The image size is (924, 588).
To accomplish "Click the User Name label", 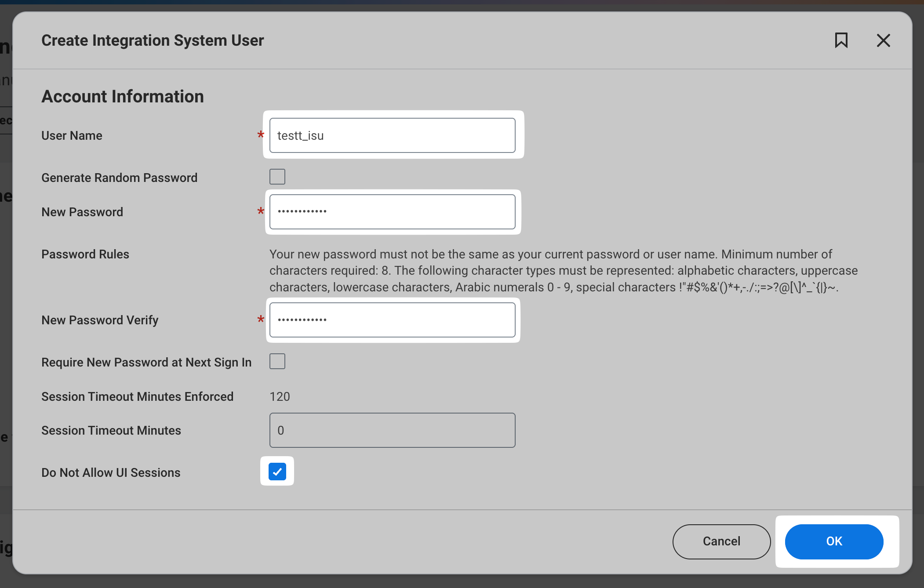I will tap(72, 135).
